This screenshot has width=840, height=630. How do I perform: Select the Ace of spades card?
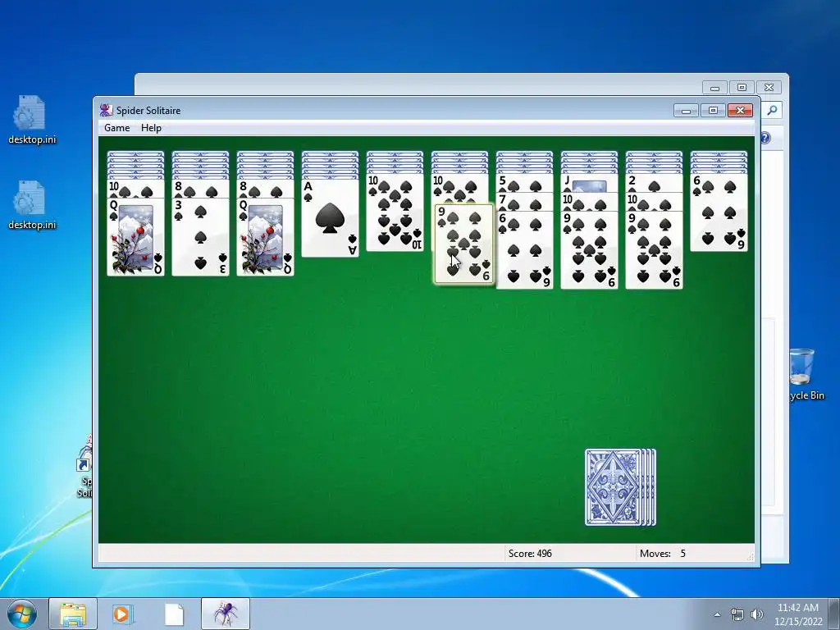[330, 218]
